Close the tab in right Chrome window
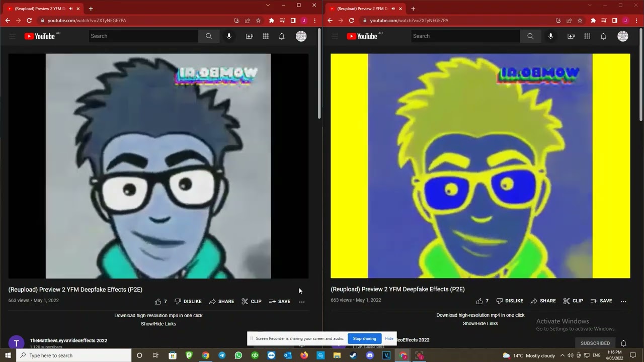 (x=400, y=9)
